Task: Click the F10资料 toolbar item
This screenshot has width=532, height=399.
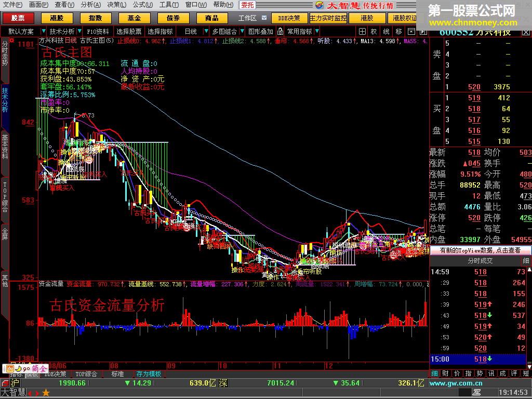Action: click(98, 32)
